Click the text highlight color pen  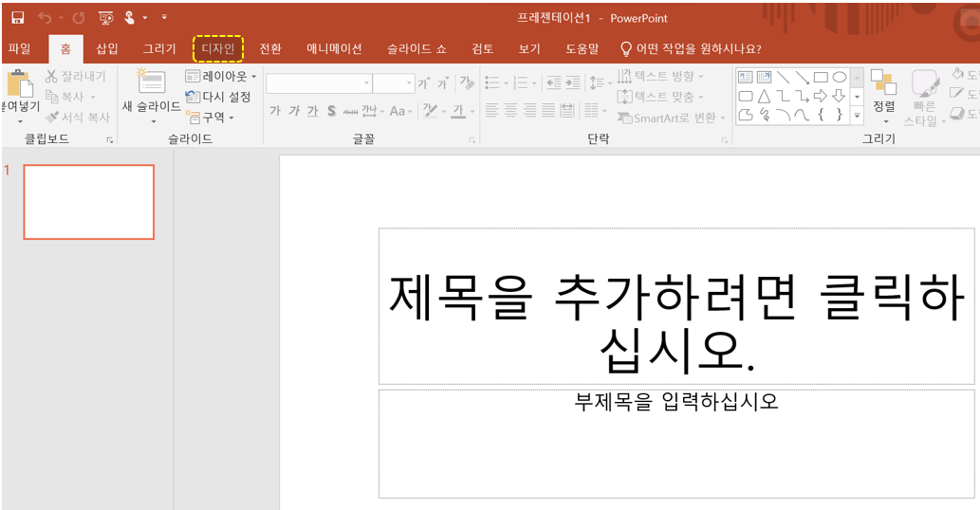pos(430,111)
